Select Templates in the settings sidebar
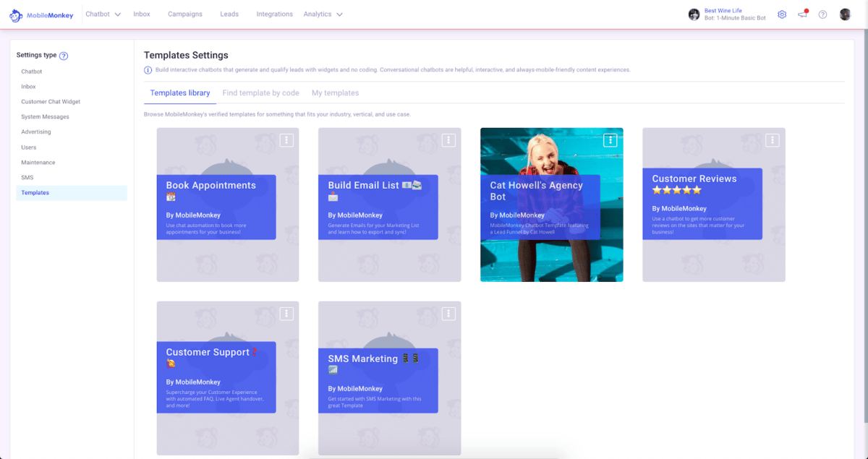The width and height of the screenshot is (868, 459). tap(72, 193)
